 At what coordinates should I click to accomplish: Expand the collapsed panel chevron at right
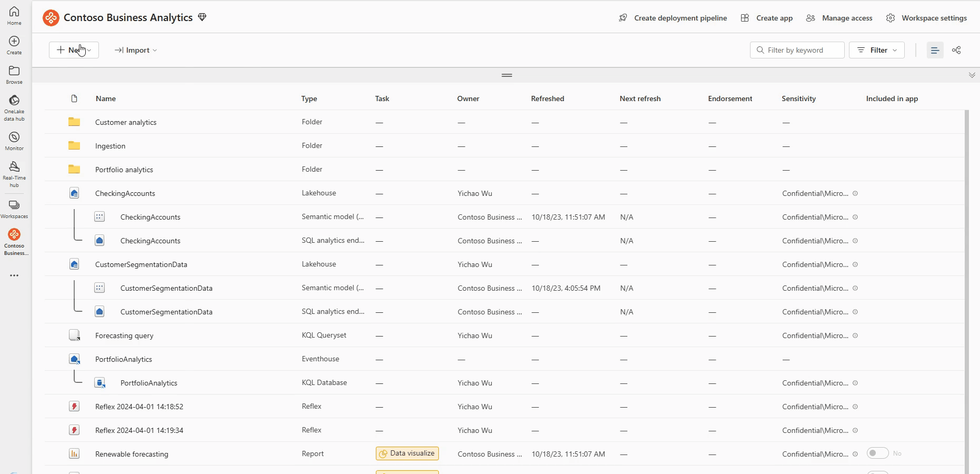972,75
